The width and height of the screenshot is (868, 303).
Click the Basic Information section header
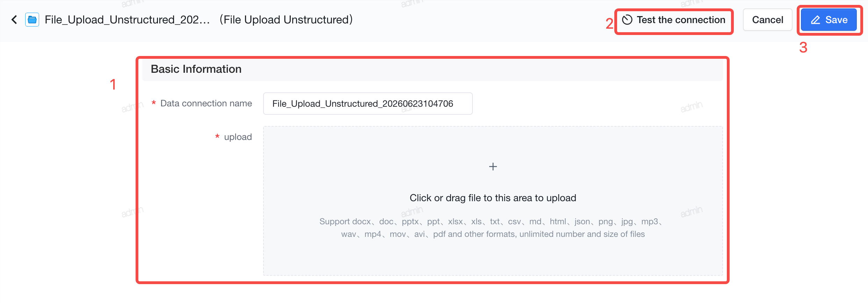tap(196, 69)
